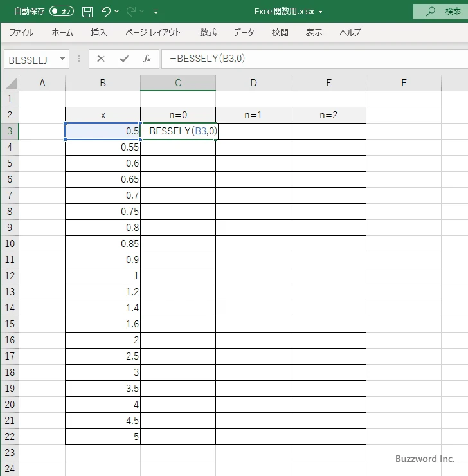Open the Undo history dropdown arrow
Screen dimensions: 468x476
click(117, 12)
